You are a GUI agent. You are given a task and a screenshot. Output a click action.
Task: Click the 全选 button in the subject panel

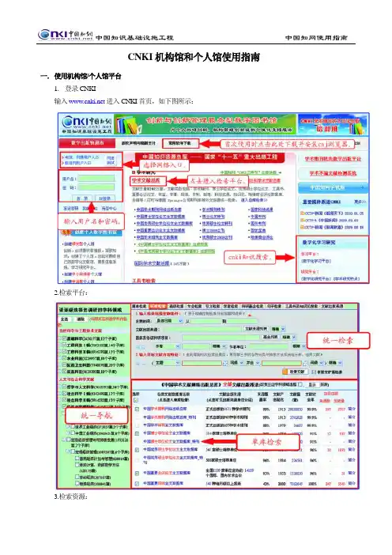tap(65, 319)
